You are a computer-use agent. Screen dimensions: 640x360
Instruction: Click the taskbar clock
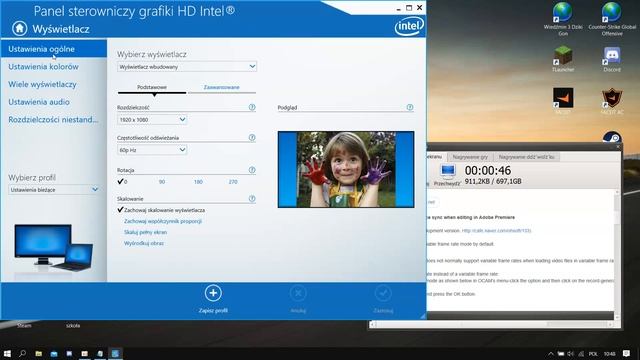tap(609, 354)
